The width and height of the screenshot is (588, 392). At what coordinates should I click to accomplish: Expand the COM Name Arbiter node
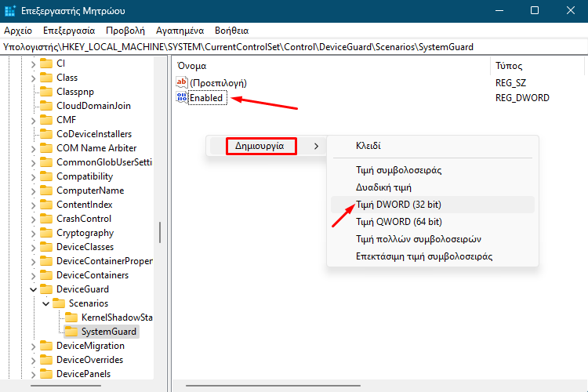point(33,149)
